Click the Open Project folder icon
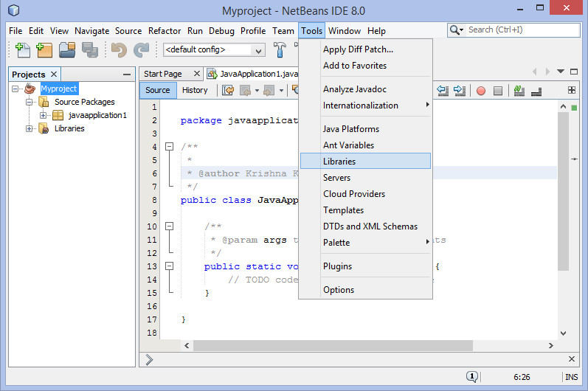Image resolution: width=588 pixels, height=391 pixels. point(68,50)
